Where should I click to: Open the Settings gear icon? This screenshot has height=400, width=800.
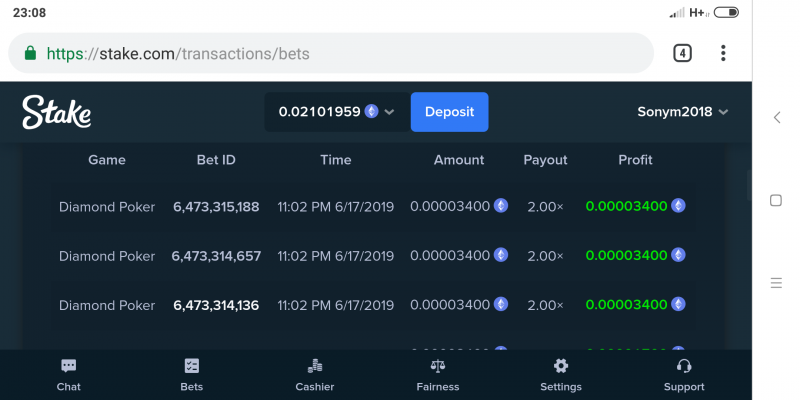coord(561,366)
